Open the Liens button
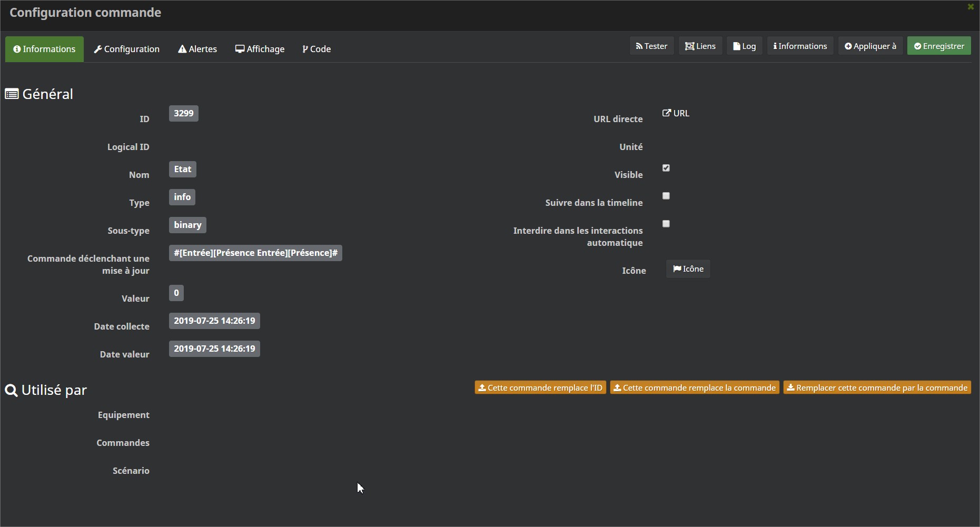The image size is (980, 527). pyautogui.click(x=700, y=46)
